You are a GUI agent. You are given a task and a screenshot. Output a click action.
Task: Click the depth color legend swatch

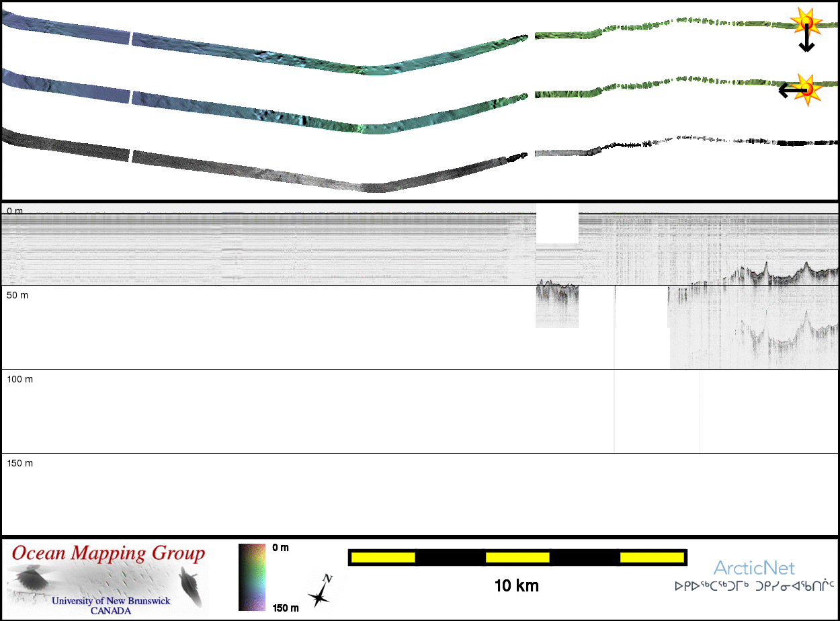tap(252, 577)
